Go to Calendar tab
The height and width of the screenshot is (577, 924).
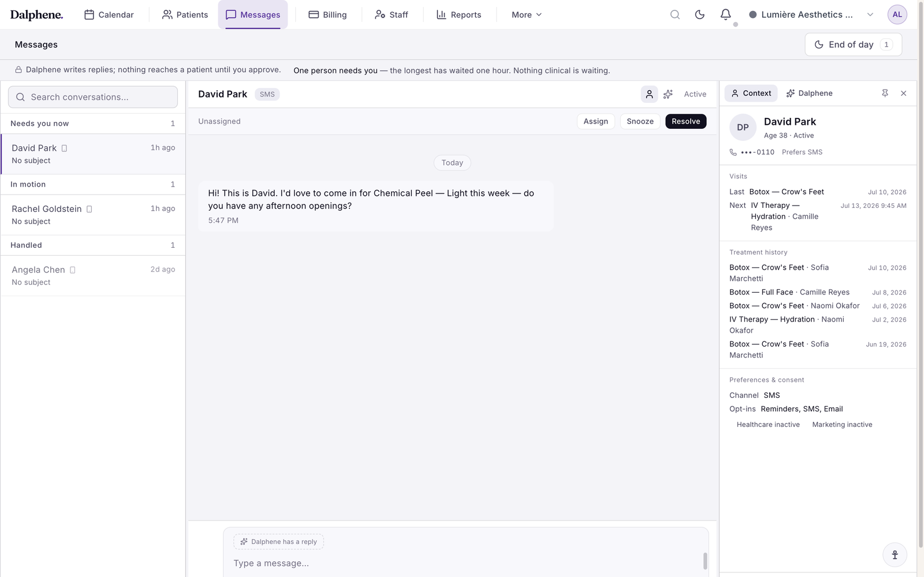(x=109, y=14)
